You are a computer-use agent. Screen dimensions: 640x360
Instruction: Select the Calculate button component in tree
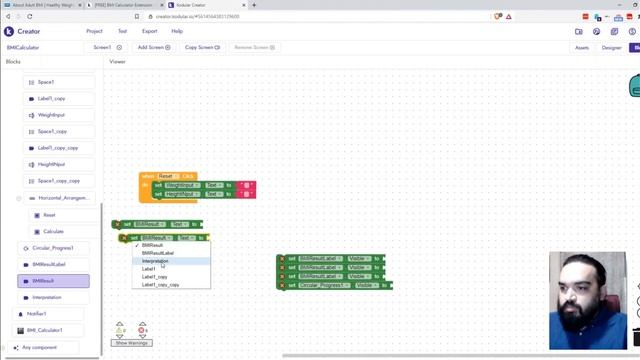click(x=64, y=231)
